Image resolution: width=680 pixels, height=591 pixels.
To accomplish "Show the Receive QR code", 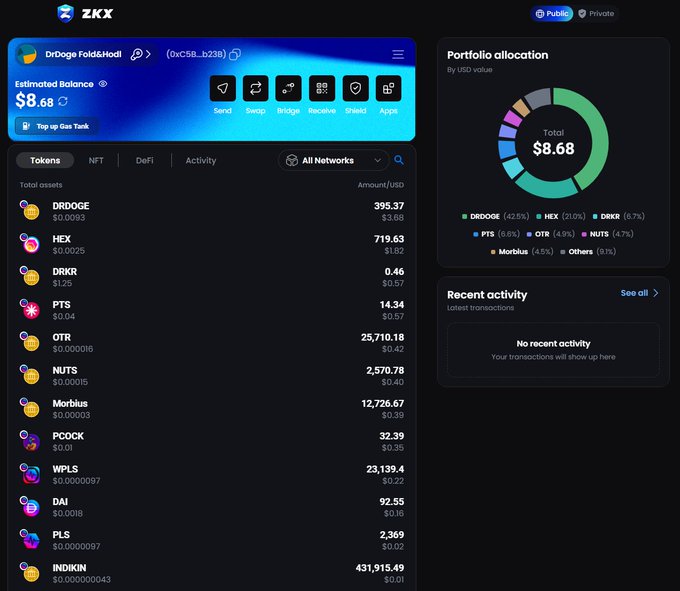I will (322, 88).
